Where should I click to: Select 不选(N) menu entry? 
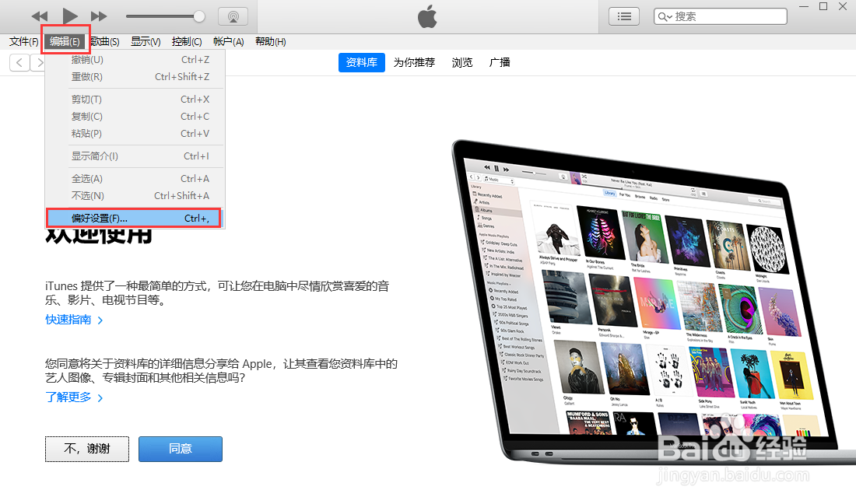(135, 195)
